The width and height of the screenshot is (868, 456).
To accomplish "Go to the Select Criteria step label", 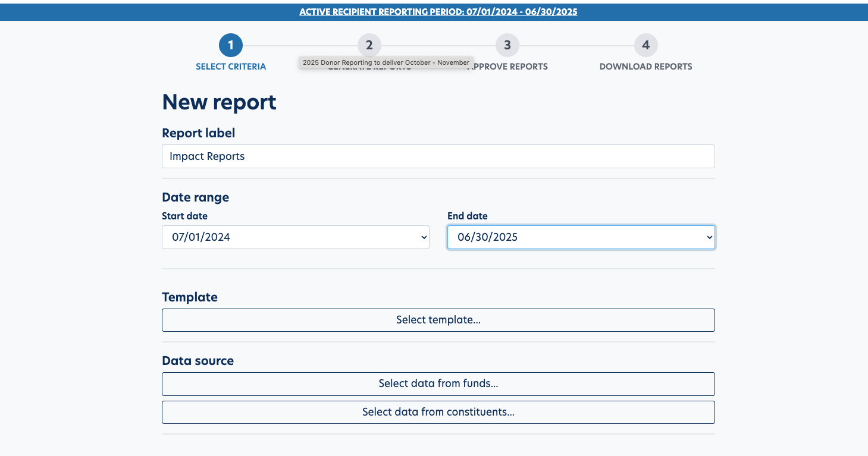I will point(231,67).
